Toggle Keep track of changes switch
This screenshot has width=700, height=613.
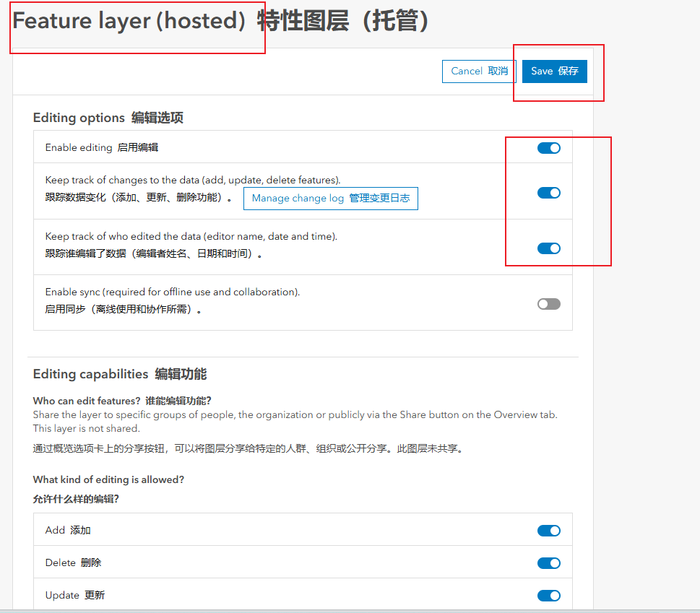[x=549, y=193]
